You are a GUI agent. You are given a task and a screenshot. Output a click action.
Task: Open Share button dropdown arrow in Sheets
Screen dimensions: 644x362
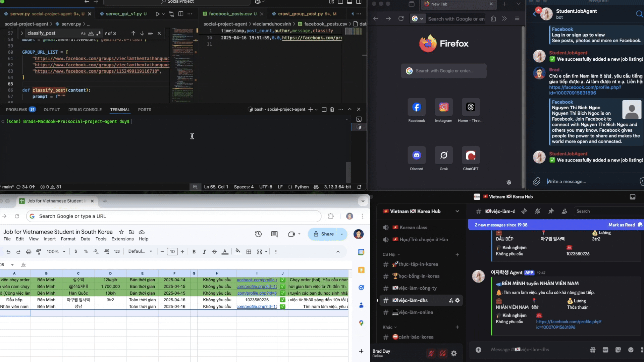click(342, 234)
